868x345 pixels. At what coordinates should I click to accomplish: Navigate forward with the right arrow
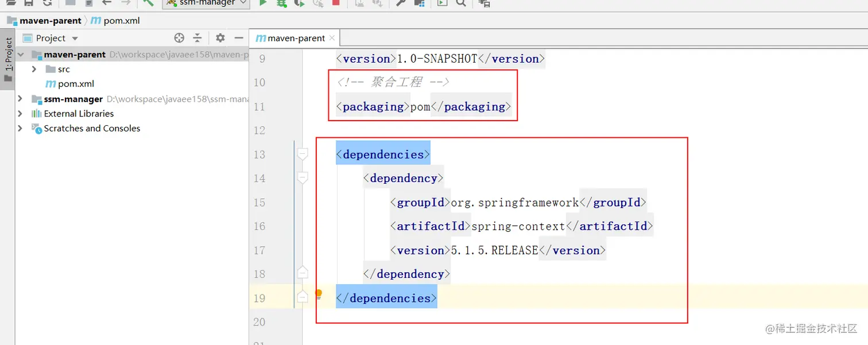[x=126, y=3]
